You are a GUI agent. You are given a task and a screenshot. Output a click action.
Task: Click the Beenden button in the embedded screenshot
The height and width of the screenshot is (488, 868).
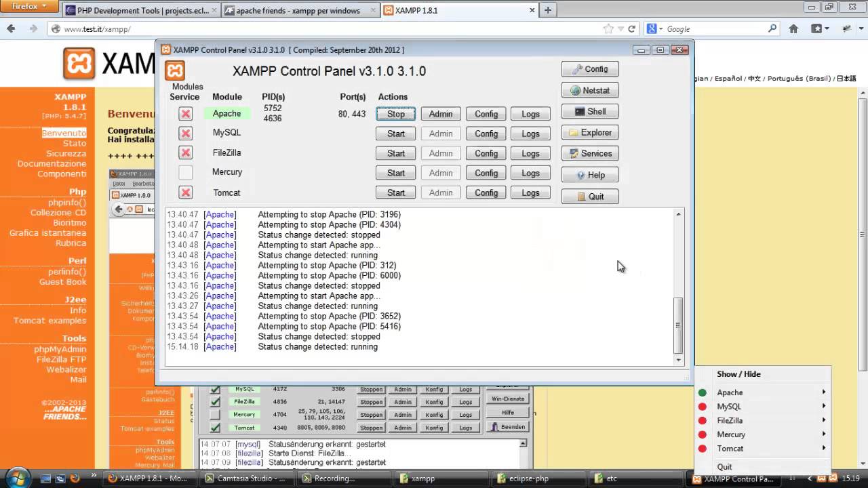tap(509, 427)
